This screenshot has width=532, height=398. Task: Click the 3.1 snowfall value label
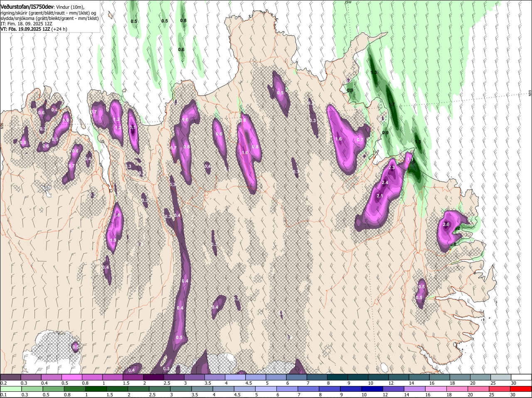coord(133,127)
